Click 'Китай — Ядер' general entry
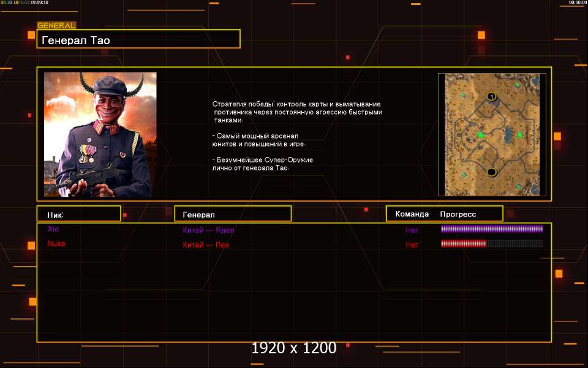The height and width of the screenshot is (368, 588). pos(208,230)
